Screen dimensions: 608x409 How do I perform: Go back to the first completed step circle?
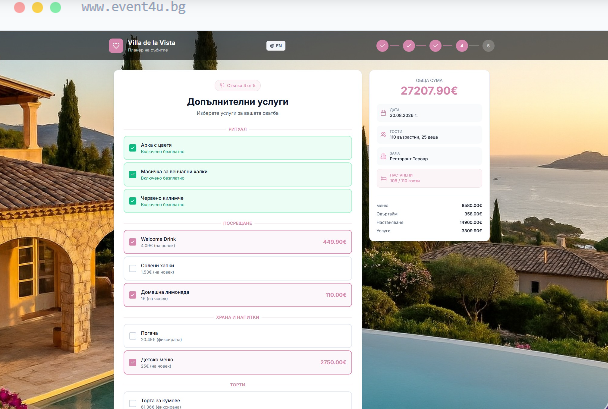[x=382, y=46]
